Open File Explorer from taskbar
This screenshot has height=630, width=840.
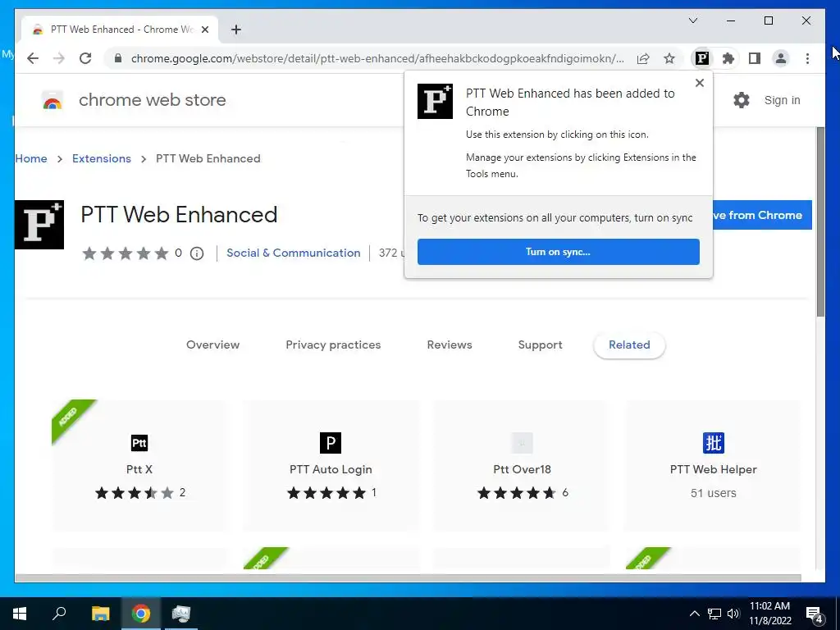[100, 614]
